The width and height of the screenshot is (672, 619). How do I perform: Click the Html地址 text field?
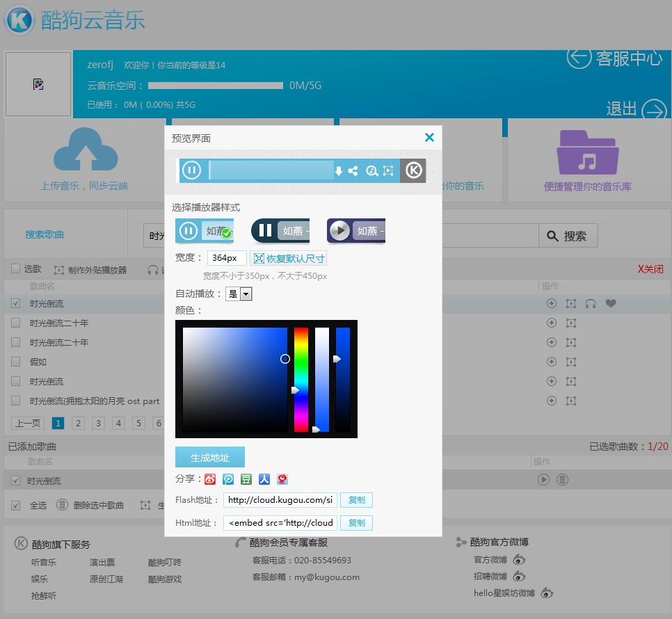pyautogui.click(x=280, y=523)
